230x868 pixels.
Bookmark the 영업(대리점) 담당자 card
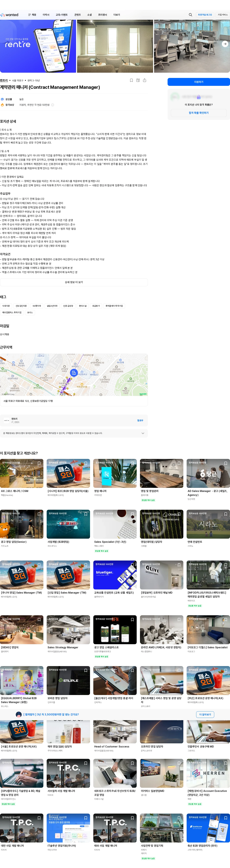(x=179, y=514)
